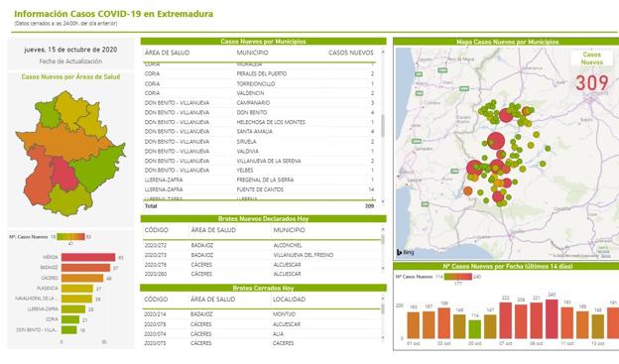Select the Badajoz bar in the chart

(x=85, y=268)
